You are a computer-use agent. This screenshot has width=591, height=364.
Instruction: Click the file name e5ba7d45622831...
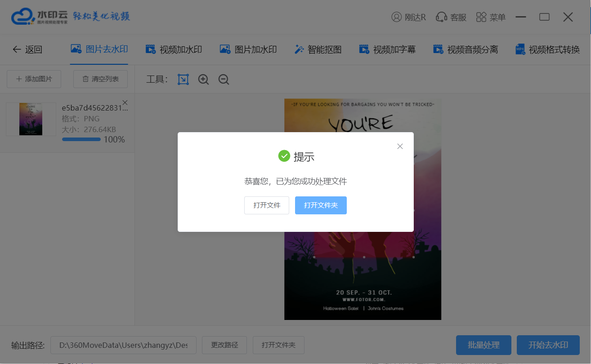[x=95, y=108]
